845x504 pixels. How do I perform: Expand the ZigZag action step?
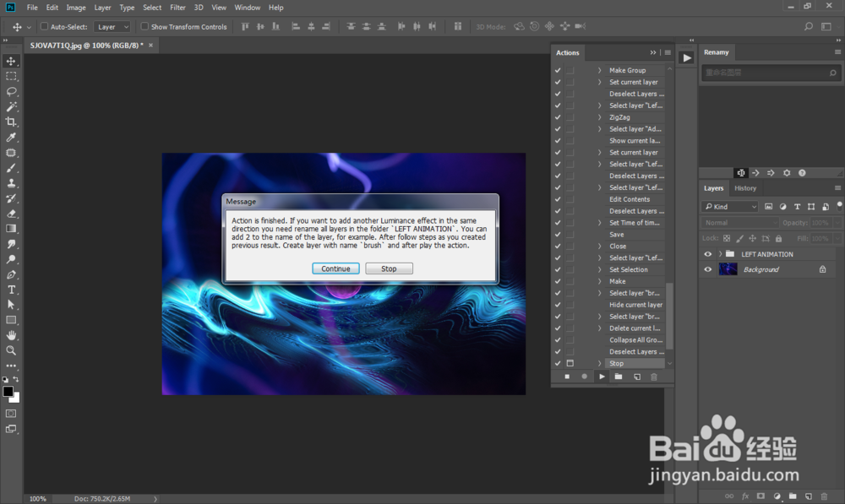[x=599, y=117]
